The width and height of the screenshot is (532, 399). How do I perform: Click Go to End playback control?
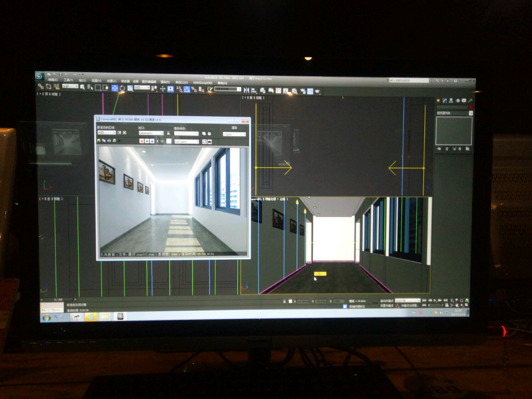445,300
